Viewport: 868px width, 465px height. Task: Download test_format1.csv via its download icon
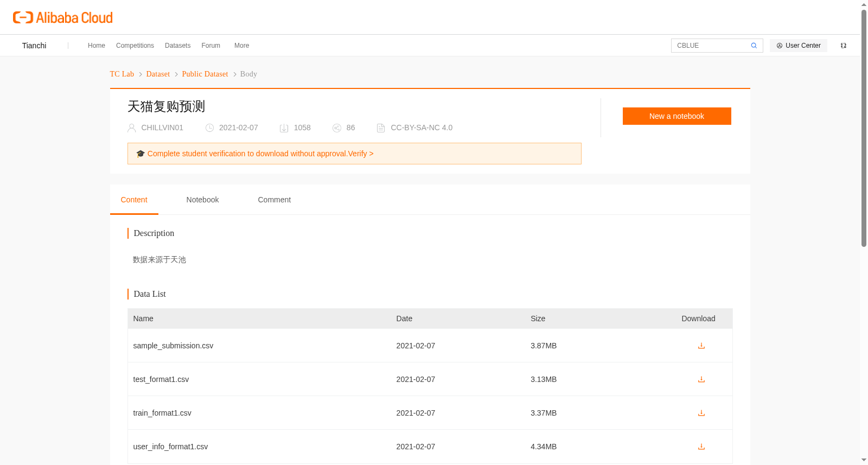click(x=701, y=379)
